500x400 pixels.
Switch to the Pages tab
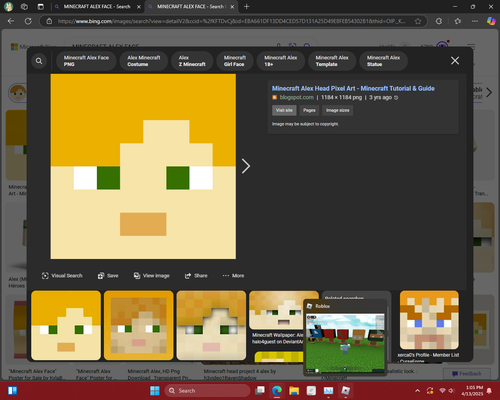[309, 110]
